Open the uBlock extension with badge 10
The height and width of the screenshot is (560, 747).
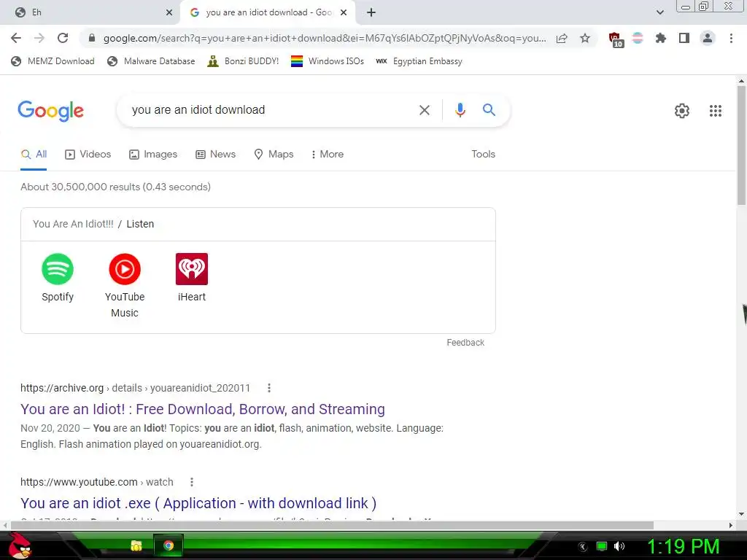[616, 39]
